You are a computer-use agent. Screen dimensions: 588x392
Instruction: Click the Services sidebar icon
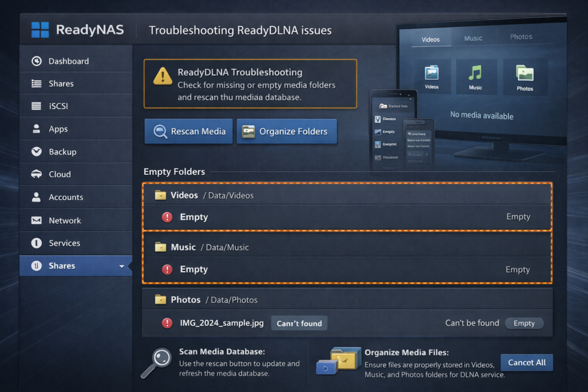tap(36, 243)
